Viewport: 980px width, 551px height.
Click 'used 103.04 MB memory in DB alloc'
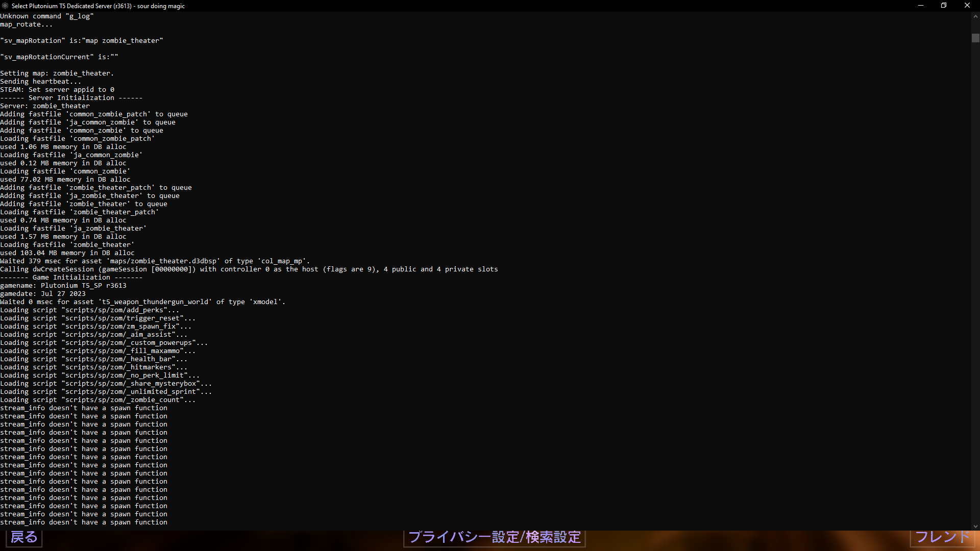pyautogui.click(x=67, y=253)
